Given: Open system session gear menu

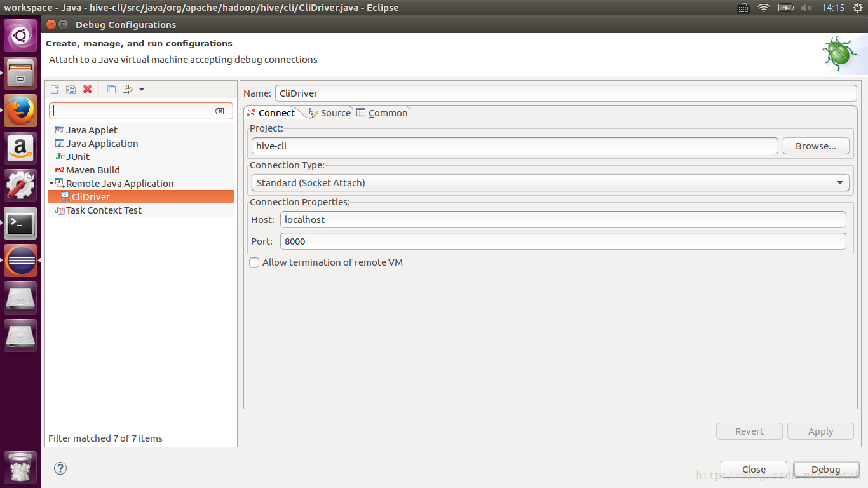Looking at the screenshot, I should point(857,8).
